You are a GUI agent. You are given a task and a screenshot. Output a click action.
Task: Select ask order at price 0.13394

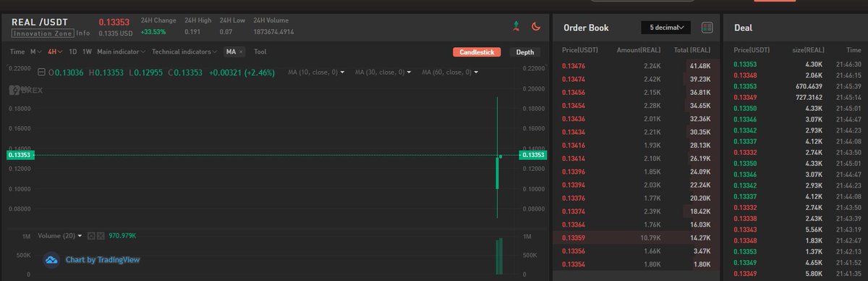click(x=637, y=185)
